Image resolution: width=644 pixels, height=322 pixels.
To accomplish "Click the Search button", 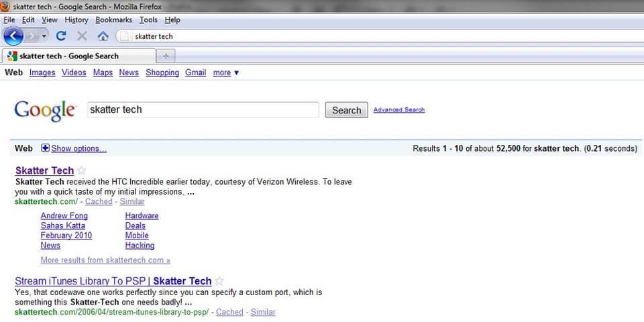I will (x=347, y=110).
